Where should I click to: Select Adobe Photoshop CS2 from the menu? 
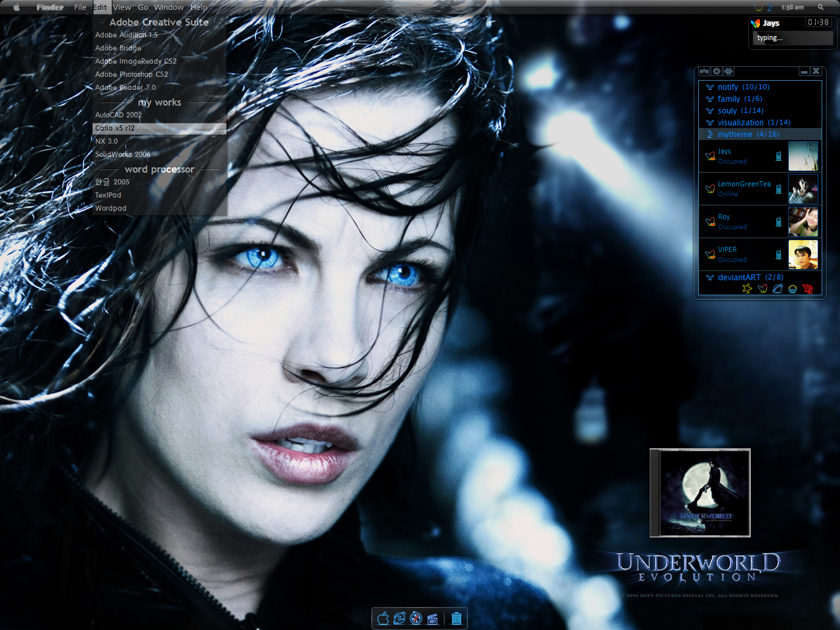point(131,74)
